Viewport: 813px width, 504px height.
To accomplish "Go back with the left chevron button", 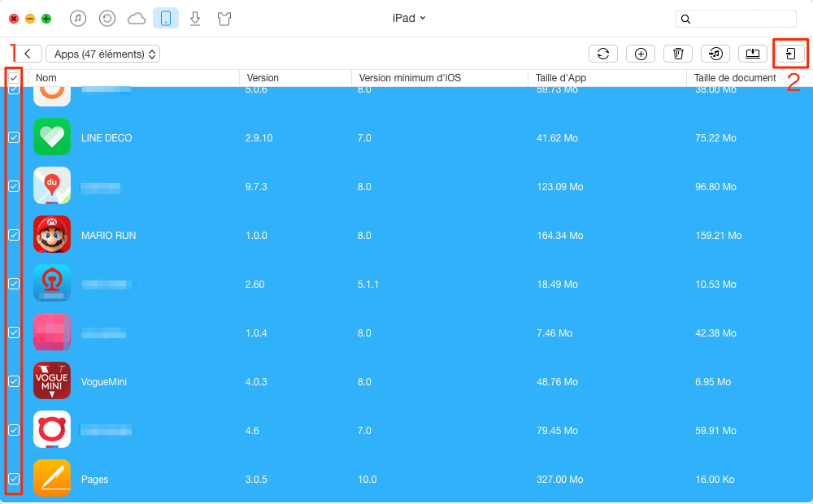I will pyautogui.click(x=28, y=54).
